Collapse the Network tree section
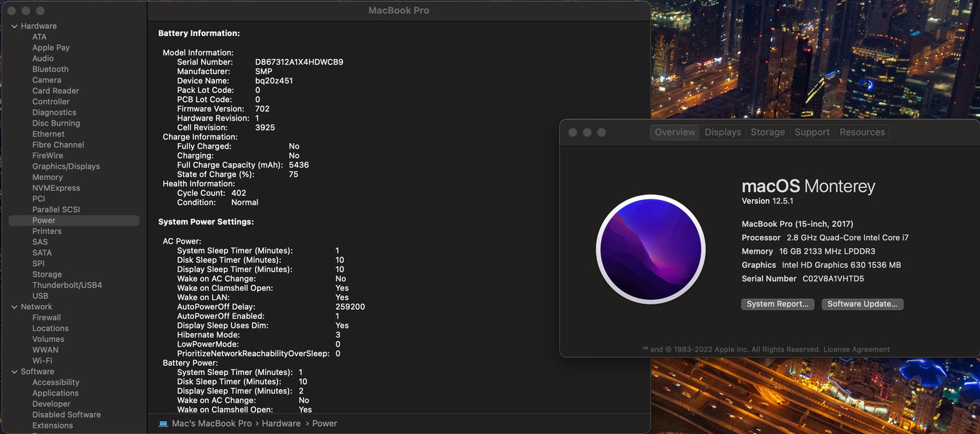Screen dimensions: 980x434 14,307
